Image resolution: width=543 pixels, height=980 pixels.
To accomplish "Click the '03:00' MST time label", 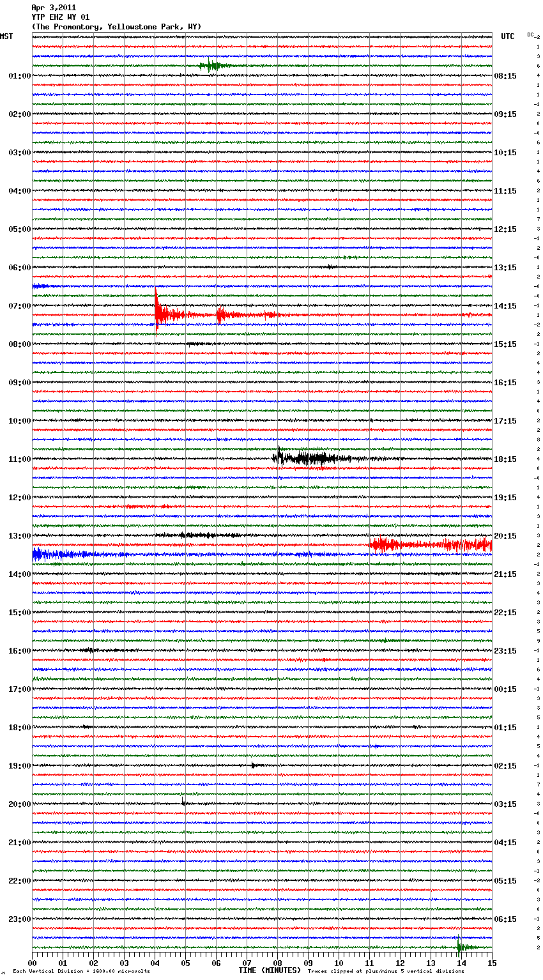I will coord(20,153).
